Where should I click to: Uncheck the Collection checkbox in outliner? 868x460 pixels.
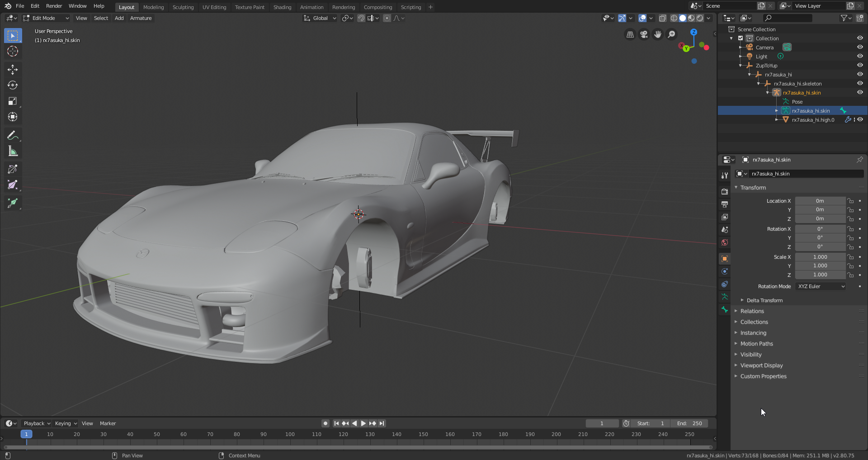(x=741, y=38)
